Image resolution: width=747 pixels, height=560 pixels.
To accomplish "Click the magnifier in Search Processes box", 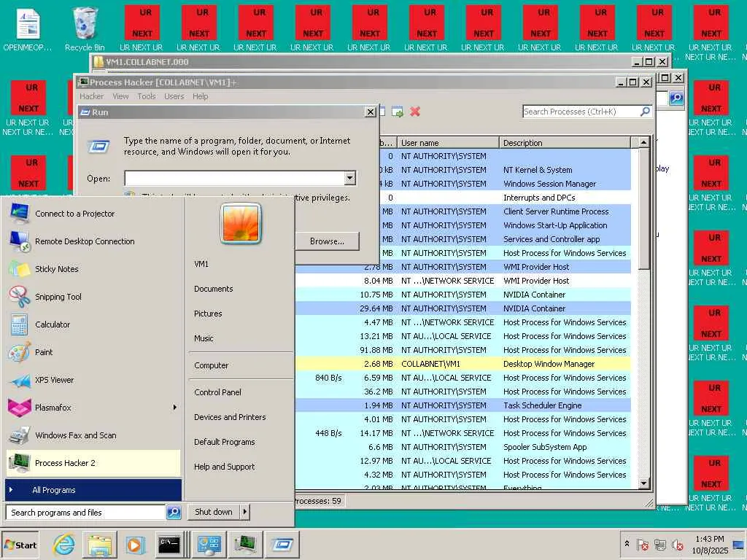I will [645, 112].
